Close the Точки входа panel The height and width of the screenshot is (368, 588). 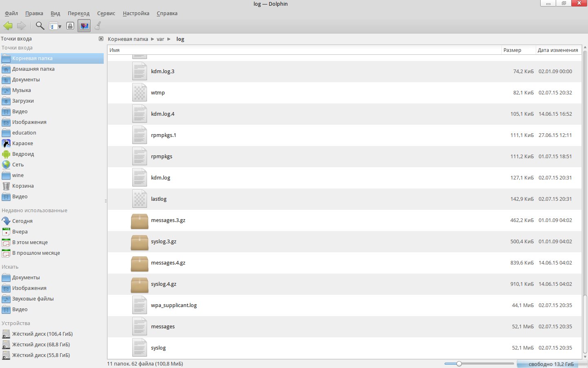pos(101,39)
